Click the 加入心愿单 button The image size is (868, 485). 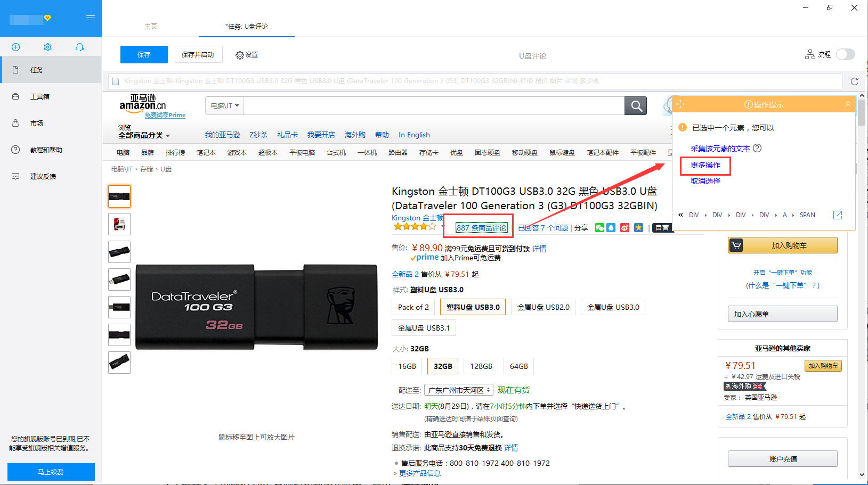click(x=783, y=314)
